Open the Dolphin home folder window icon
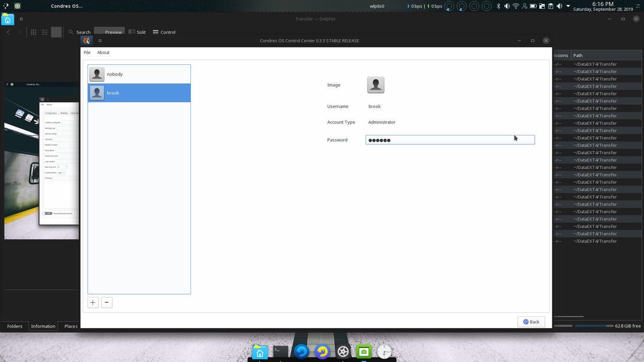The image size is (644, 362). (x=8, y=19)
